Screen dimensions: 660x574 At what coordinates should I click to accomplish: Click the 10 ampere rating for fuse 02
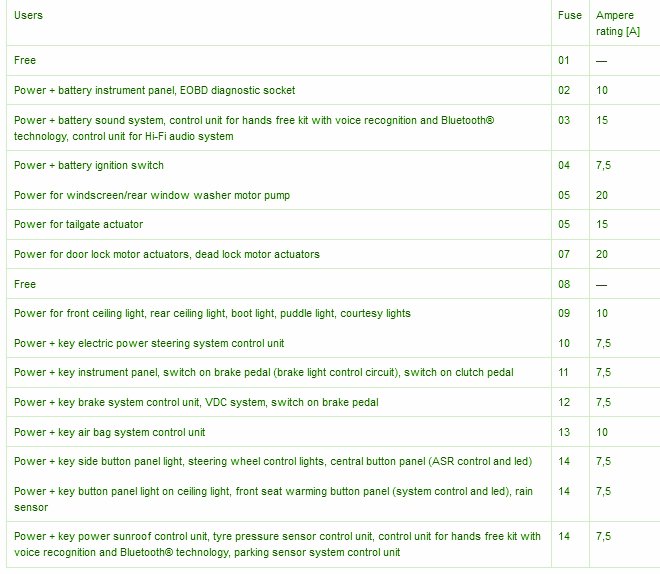pyautogui.click(x=602, y=90)
